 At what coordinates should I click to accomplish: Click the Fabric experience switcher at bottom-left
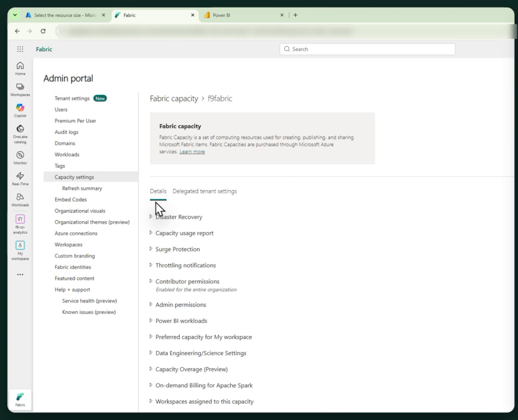[20, 400]
